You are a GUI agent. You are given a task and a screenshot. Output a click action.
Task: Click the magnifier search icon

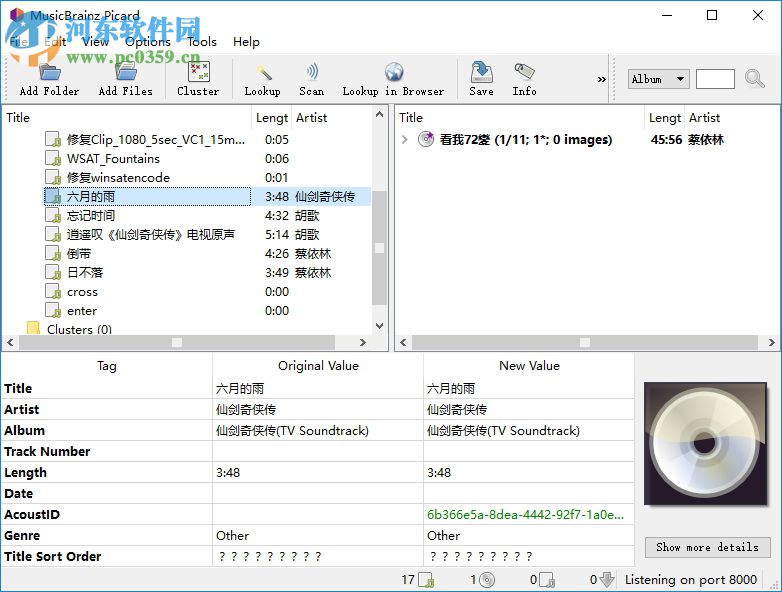754,78
